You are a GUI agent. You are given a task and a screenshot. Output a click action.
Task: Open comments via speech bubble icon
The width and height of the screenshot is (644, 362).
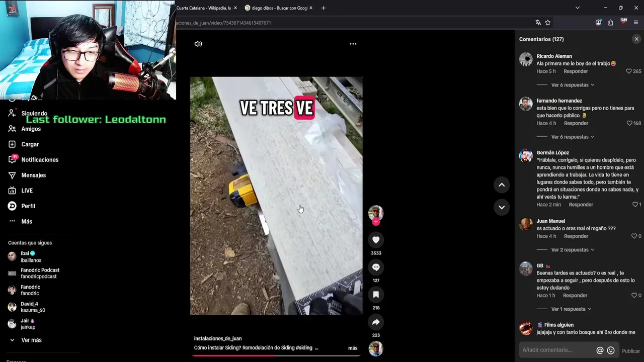coord(376,267)
